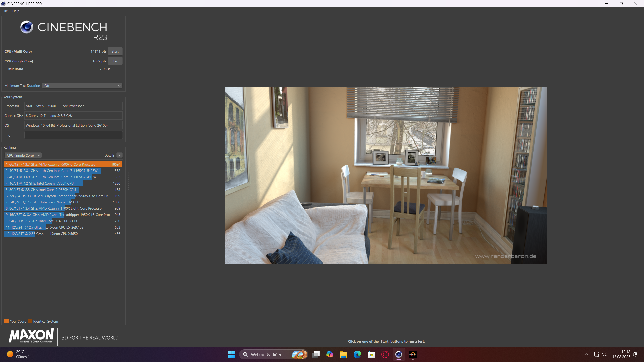Select the Threadripper 1950X ranking row
The image size is (644, 362).
(63, 215)
